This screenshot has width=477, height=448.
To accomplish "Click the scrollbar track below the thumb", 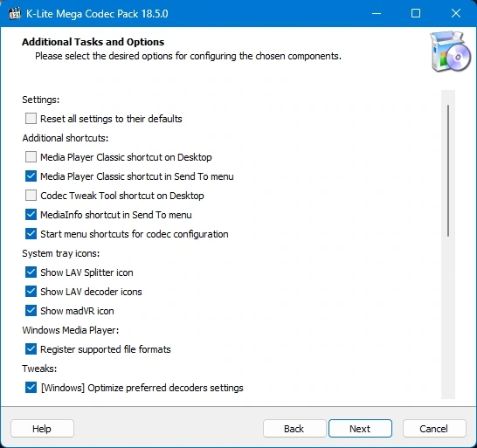I will click(x=448, y=316).
